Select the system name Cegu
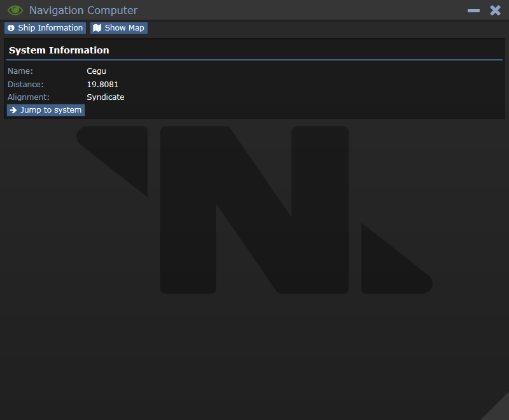The height and width of the screenshot is (420, 509). click(x=97, y=71)
